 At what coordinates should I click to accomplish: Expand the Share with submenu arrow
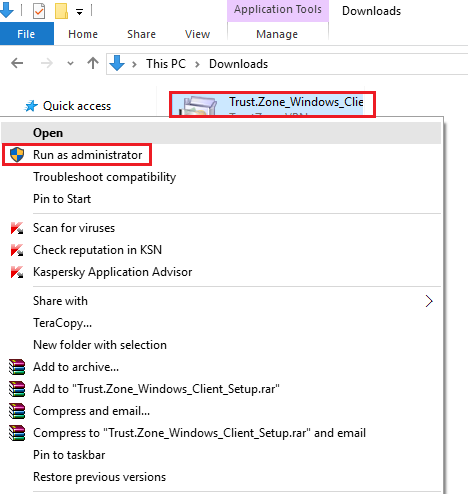pos(429,301)
